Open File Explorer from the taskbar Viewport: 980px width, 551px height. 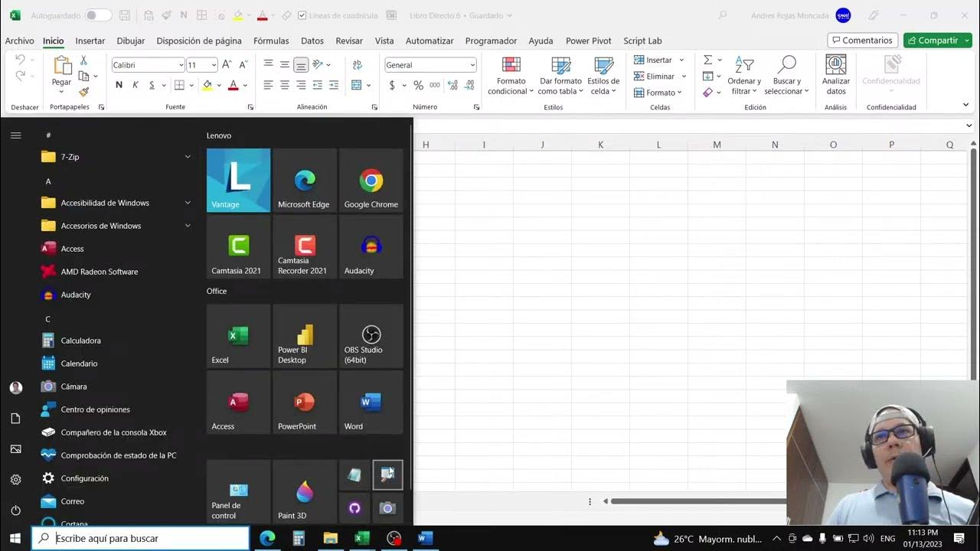(x=330, y=538)
